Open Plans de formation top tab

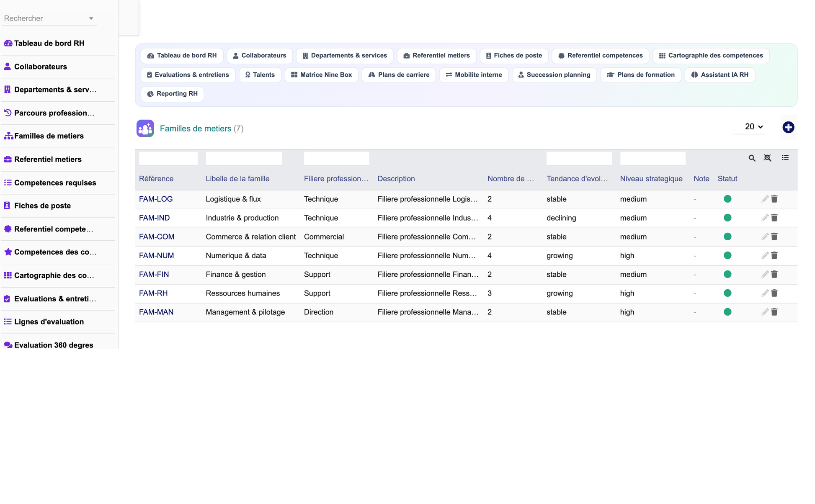point(641,75)
